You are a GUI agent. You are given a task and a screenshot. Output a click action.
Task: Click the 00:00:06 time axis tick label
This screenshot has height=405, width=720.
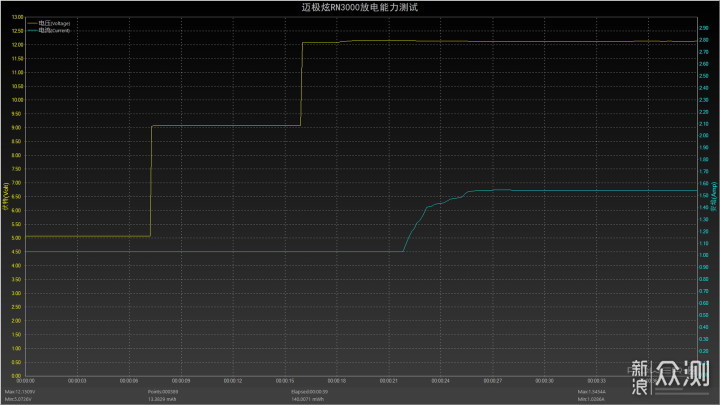[129, 381]
